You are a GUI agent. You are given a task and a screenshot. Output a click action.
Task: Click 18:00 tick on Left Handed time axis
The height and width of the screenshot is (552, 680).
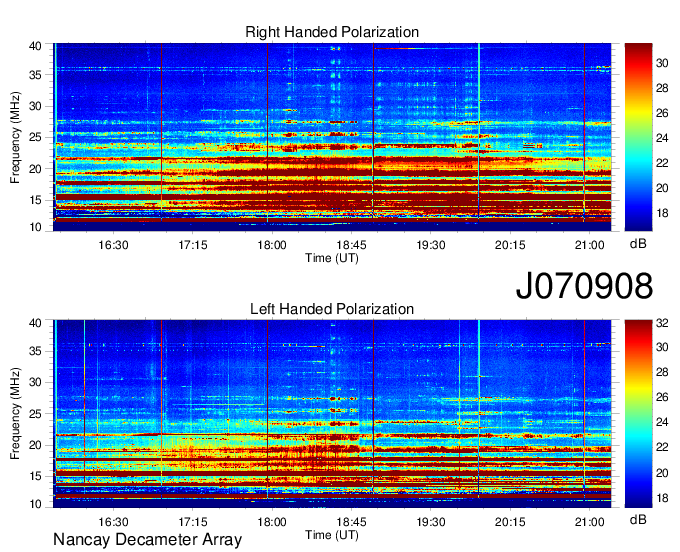pyautogui.click(x=272, y=522)
